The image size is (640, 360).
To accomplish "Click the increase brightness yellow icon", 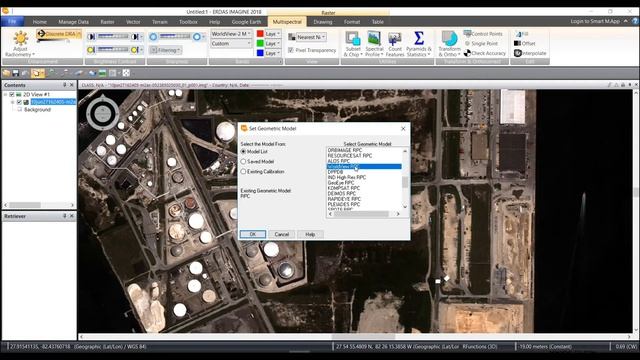I will point(135,50).
